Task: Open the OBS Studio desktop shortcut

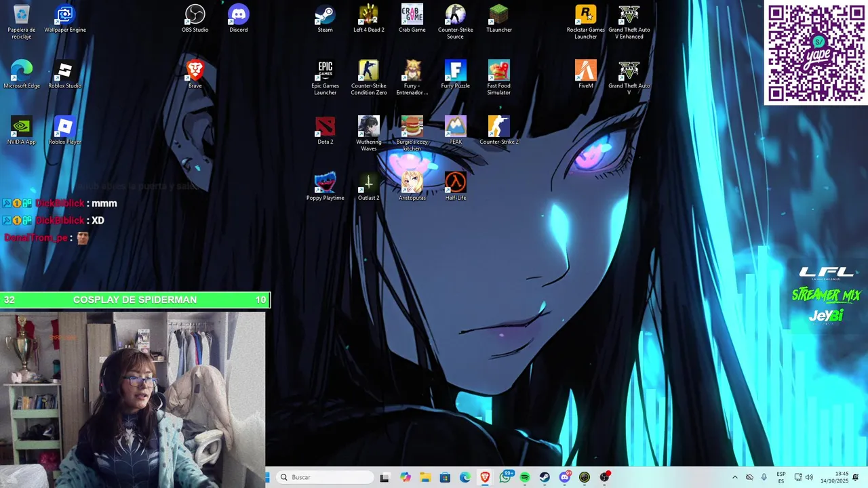Action: point(195,18)
